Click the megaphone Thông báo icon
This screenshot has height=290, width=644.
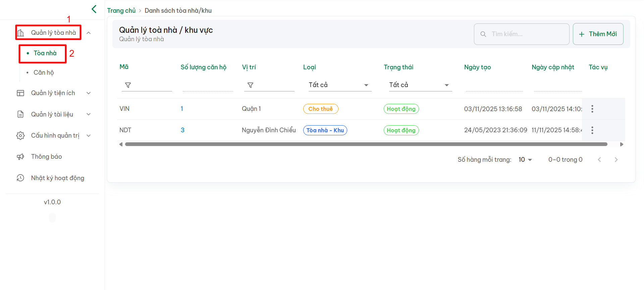[x=20, y=157]
